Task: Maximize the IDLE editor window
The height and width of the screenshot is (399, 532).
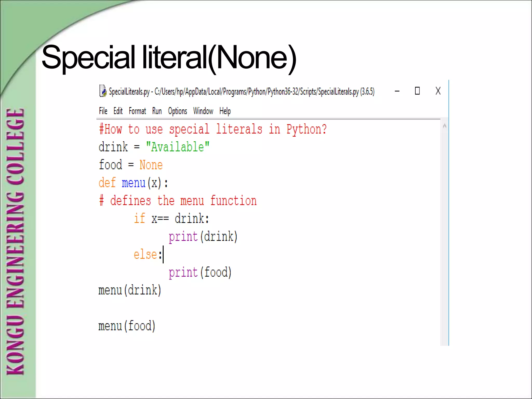Action: coord(417,91)
